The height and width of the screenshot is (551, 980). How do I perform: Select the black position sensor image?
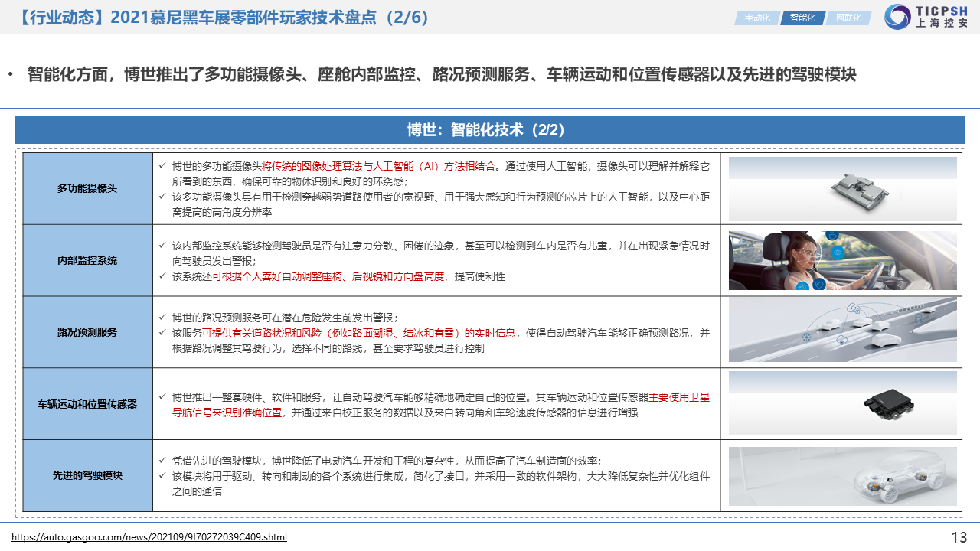[x=842, y=403]
